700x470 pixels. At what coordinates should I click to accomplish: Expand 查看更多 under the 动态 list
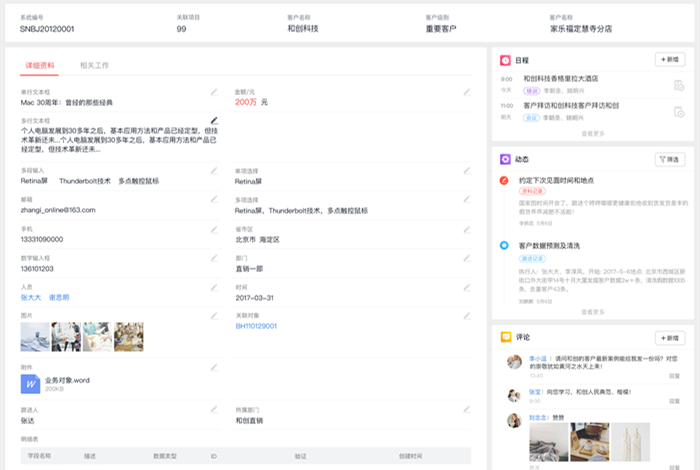coord(594,311)
